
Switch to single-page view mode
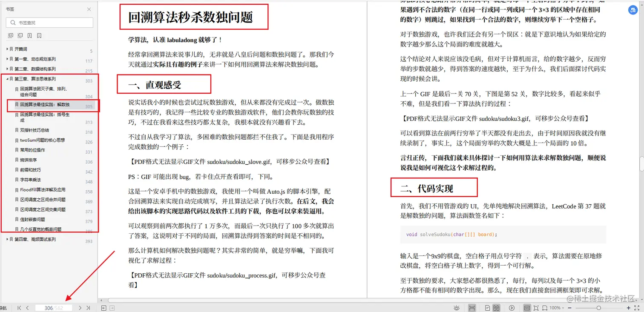487,307
